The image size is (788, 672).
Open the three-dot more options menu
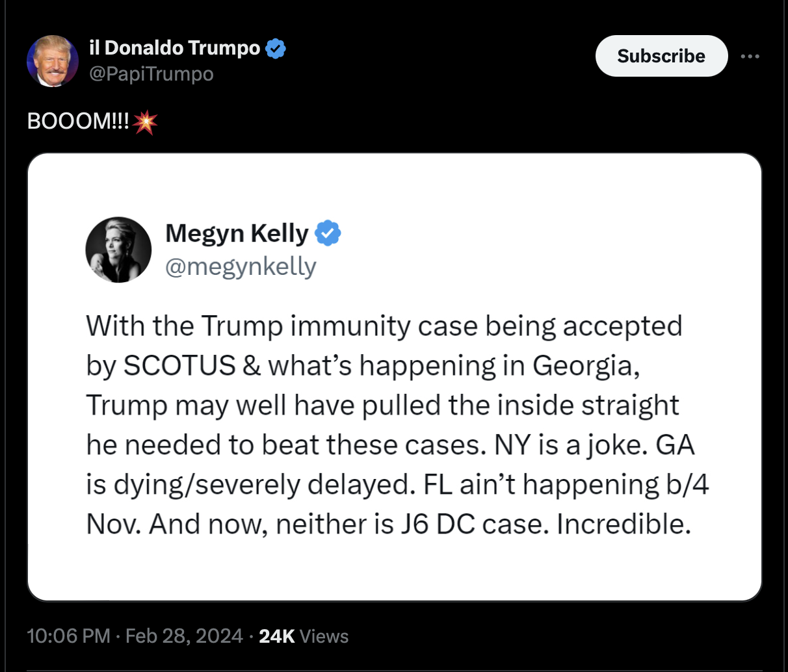pyautogui.click(x=750, y=57)
